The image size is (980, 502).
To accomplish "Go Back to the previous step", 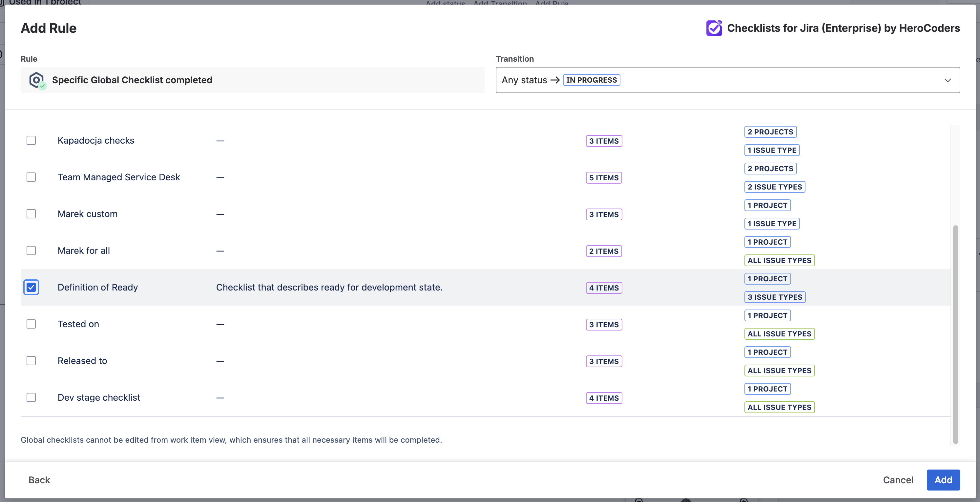I will (39, 480).
